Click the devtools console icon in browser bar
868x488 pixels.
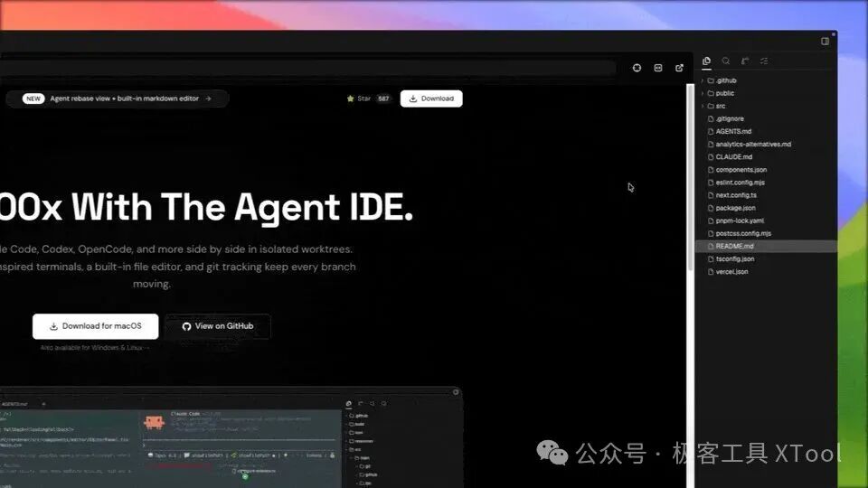(x=658, y=68)
